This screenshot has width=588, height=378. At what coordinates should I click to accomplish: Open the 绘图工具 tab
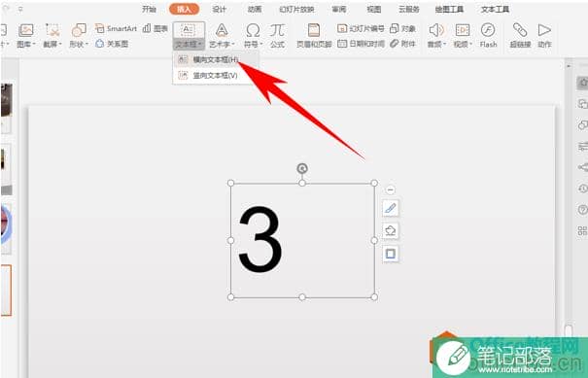click(x=449, y=9)
